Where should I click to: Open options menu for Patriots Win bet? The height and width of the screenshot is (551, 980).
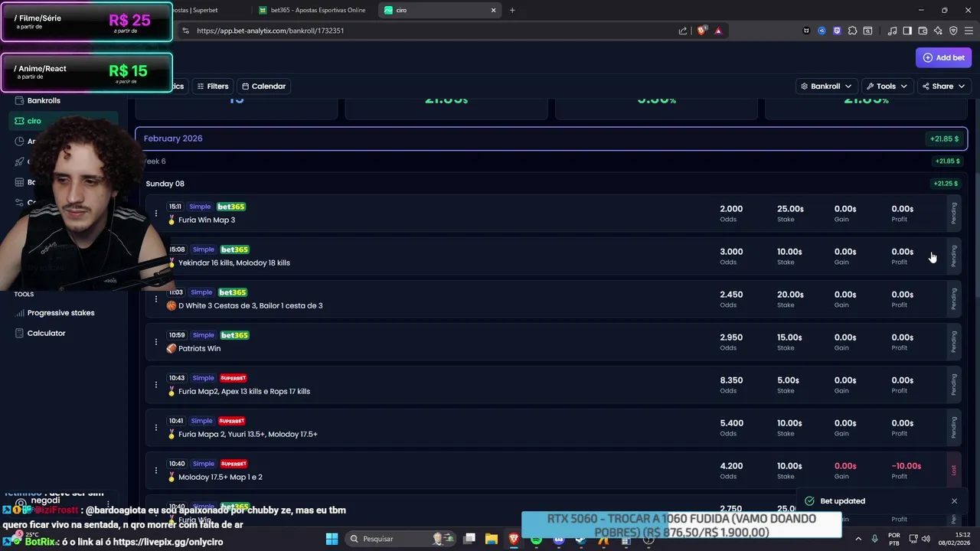point(155,342)
